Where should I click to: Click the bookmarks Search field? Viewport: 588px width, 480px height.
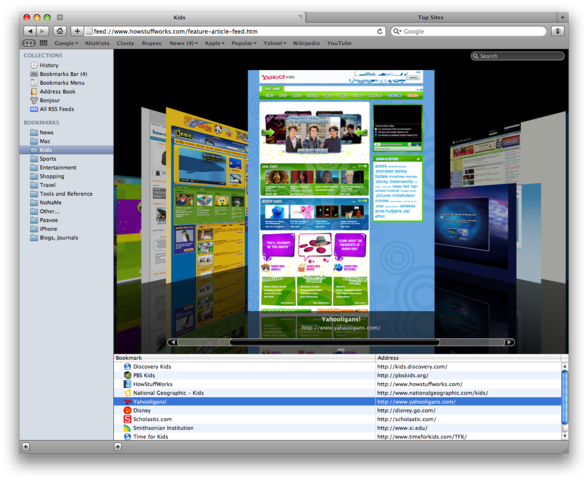coord(518,56)
